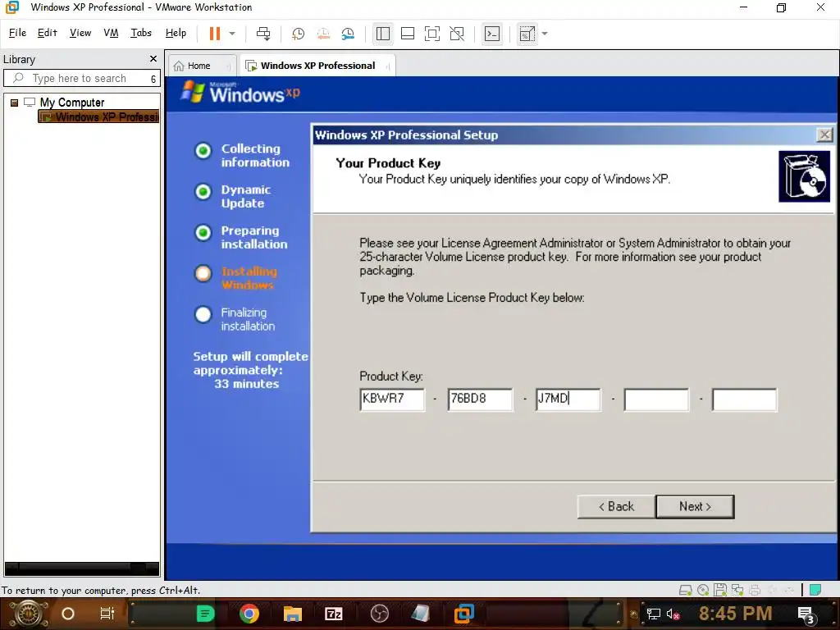This screenshot has height=630, width=840.
Task: Click the fifth empty product key field
Action: pyautogui.click(x=744, y=399)
